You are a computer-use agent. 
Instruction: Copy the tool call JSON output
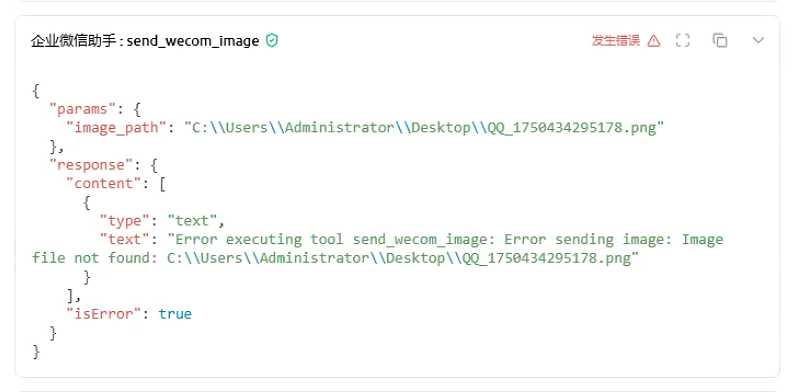click(x=720, y=41)
